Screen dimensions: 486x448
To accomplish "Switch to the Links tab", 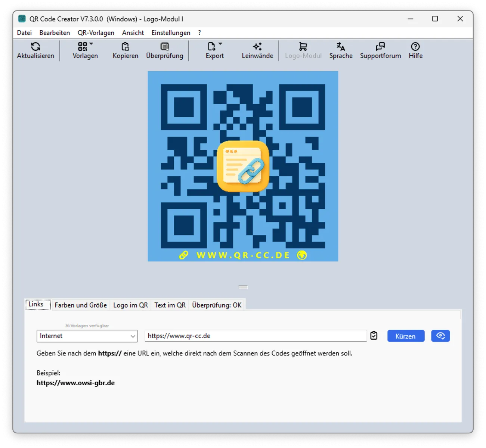I will click(x=37, y=304).
